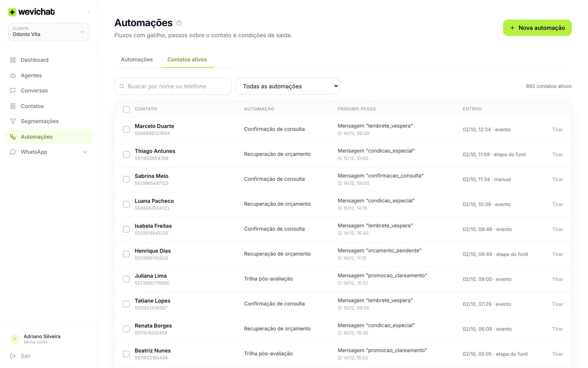
Task: Click clock icon under Marcelo Duarte's next step
Action: tap(340, 134)
